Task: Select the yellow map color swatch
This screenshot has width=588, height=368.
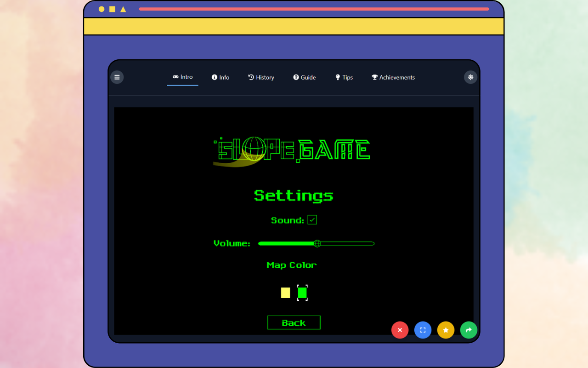Action: point(284,292)
